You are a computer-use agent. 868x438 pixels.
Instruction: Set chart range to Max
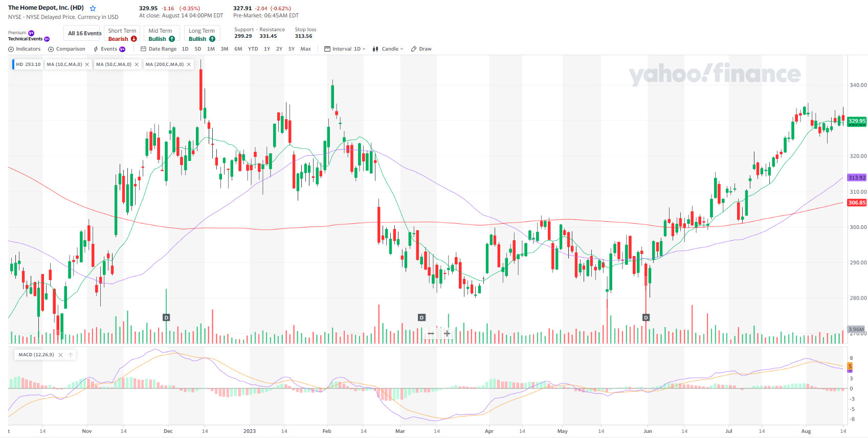[x=306, y=49]
